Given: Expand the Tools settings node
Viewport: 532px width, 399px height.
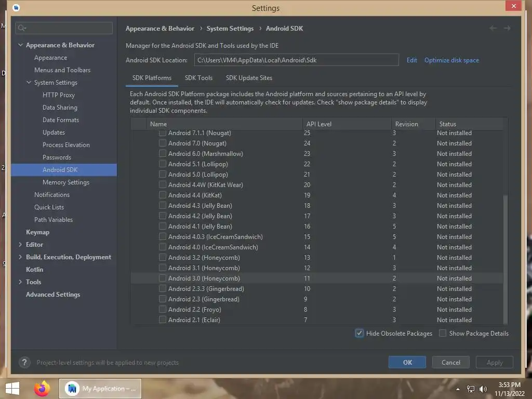Looking at the screenshot, I should (x=20, y=282).
